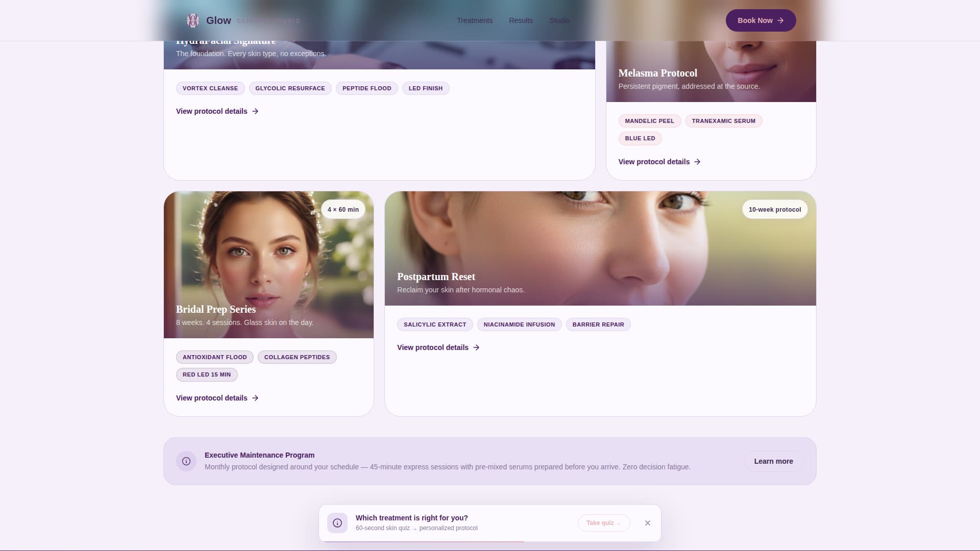Select the Vortex Cleanse tag
Viewport: 980px width, 551px height.
click(x=210, y=88)
